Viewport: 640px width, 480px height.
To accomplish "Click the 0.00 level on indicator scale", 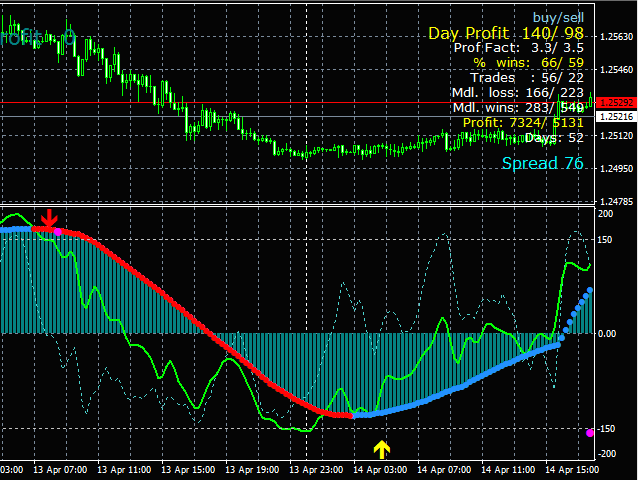I will pyautogui.click(x=608, y=334).
